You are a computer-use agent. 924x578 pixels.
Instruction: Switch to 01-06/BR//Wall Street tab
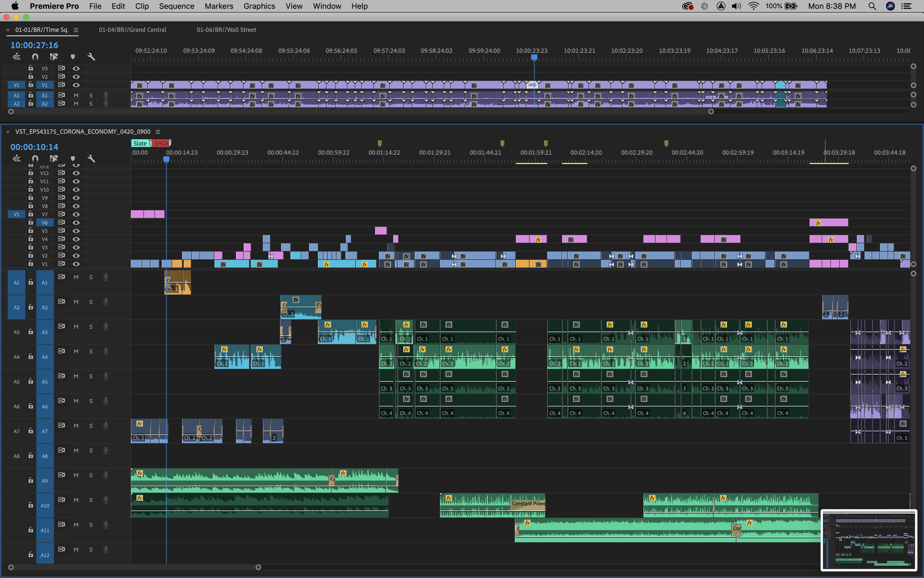[x=226, y=30]
